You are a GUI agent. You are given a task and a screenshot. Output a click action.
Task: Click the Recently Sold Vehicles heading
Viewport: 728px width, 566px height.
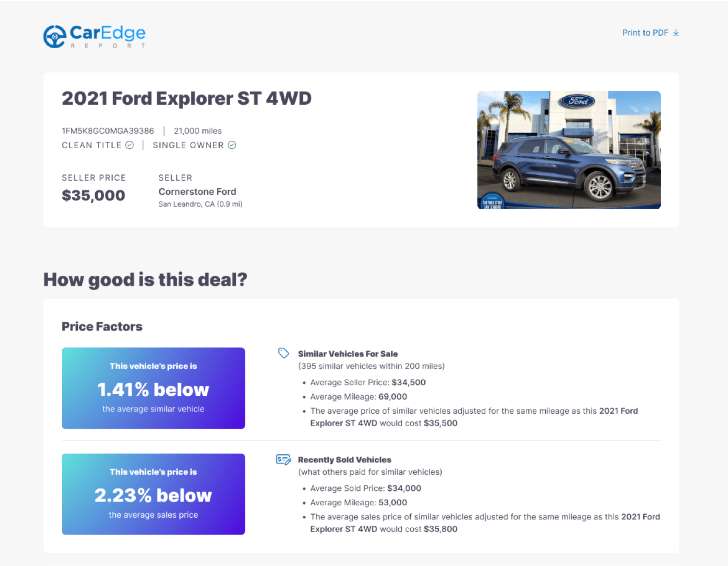[x=344, y=460]
